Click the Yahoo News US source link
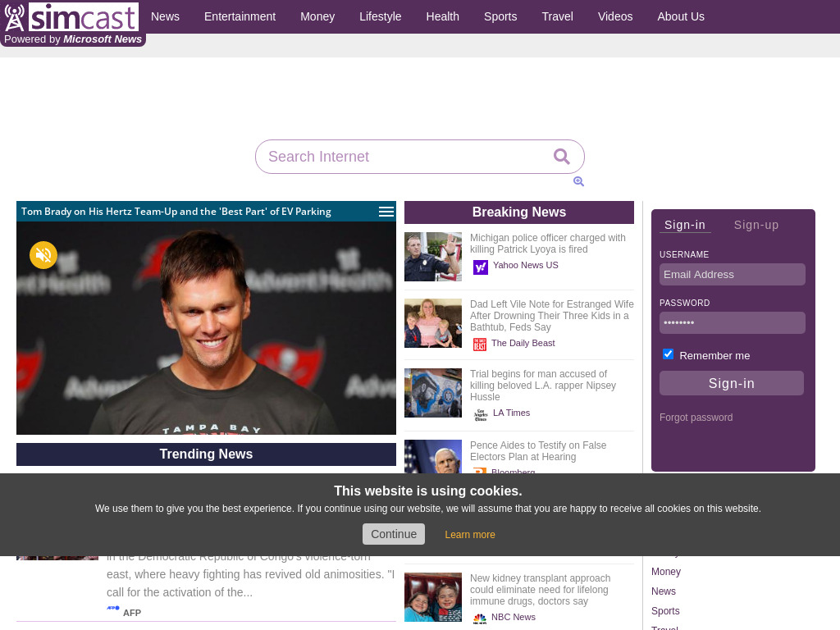 pos(526,265)
